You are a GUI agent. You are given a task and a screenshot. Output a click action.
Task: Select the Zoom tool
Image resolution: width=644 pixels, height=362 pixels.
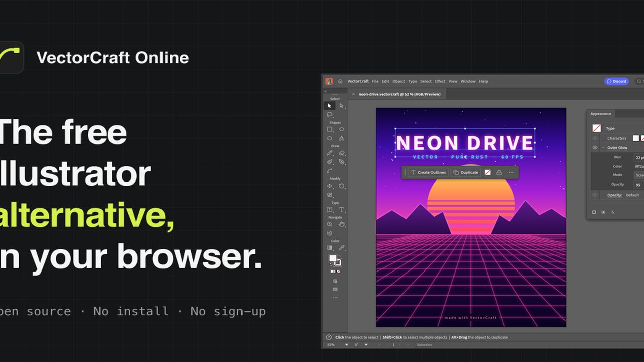click(x=330, y=224)
